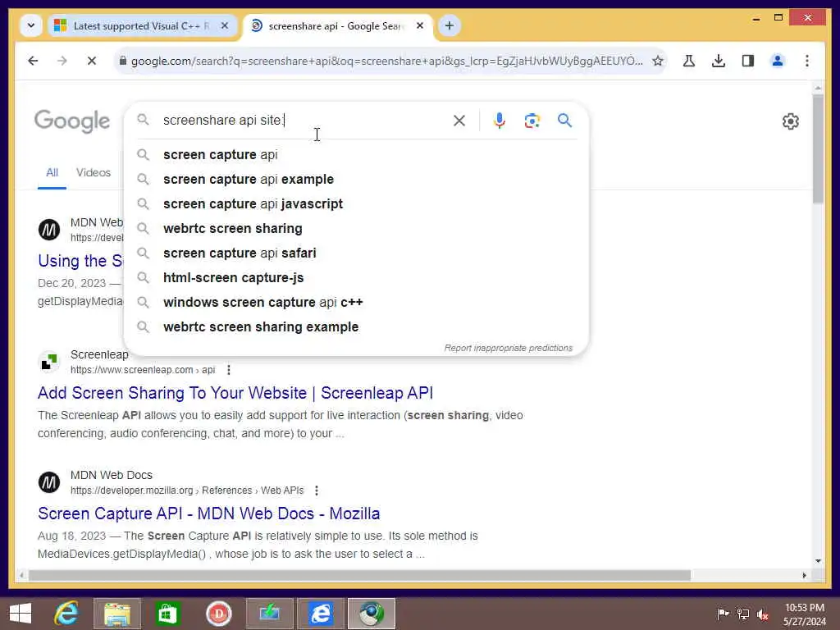Open Windows Store from taskbar

(167, 614)
